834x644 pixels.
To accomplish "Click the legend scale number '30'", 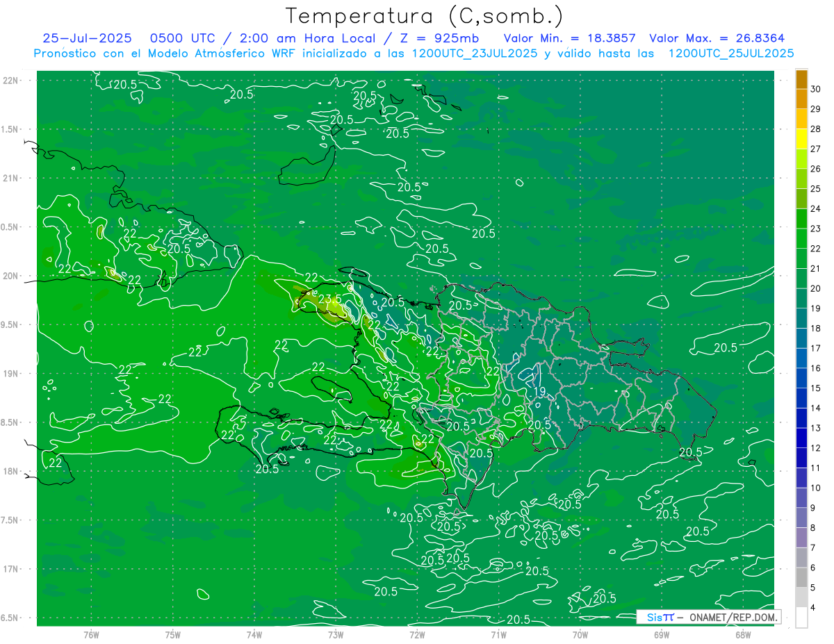I will [816, 90].
